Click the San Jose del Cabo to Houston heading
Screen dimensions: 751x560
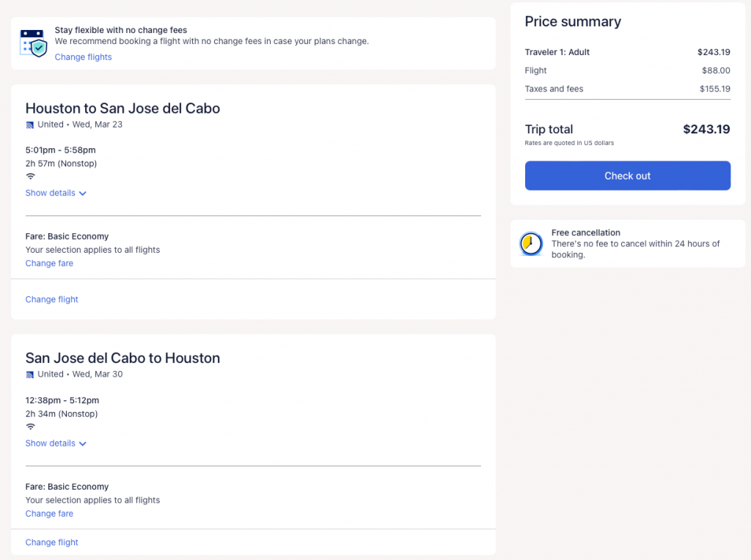pyautogui.click(x=122, y=358)
